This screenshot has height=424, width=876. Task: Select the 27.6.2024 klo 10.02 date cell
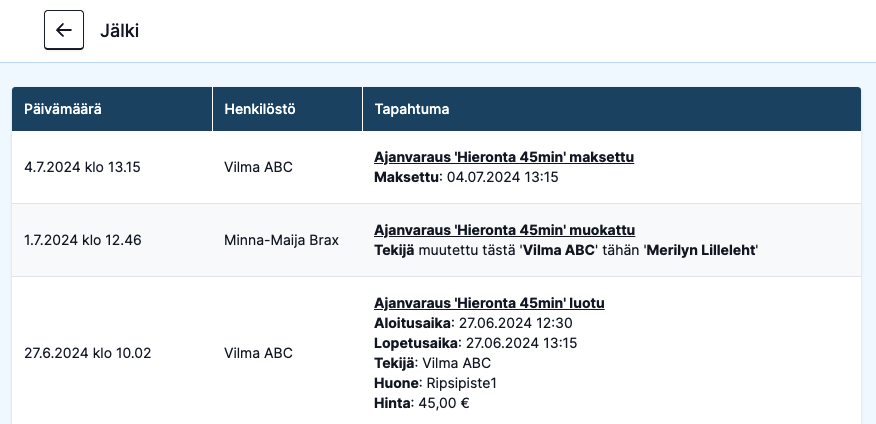tap(88, 353)
